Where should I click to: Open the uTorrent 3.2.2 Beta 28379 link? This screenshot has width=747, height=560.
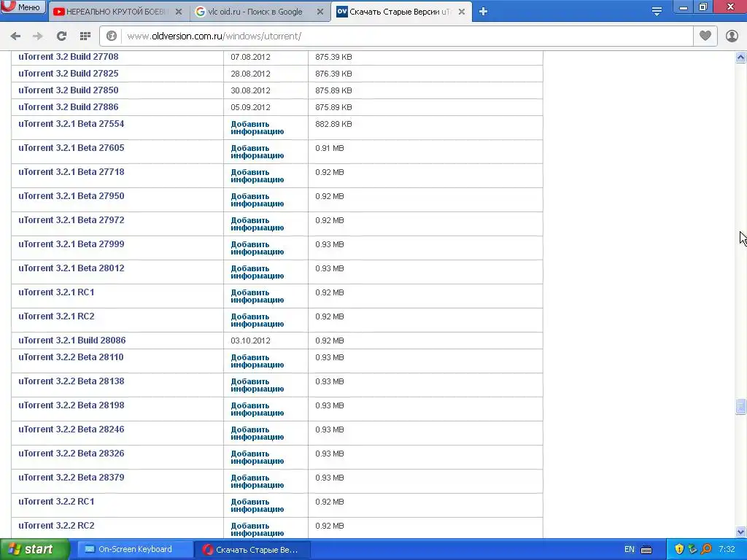click(x=71, y=477)
